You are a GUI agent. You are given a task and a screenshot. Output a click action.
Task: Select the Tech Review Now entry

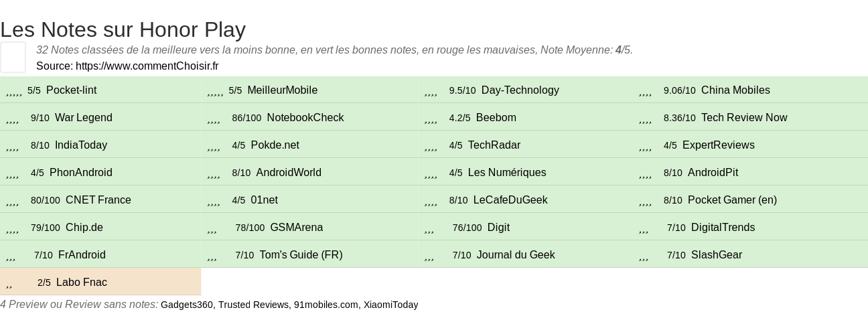(x=744, y=118)
